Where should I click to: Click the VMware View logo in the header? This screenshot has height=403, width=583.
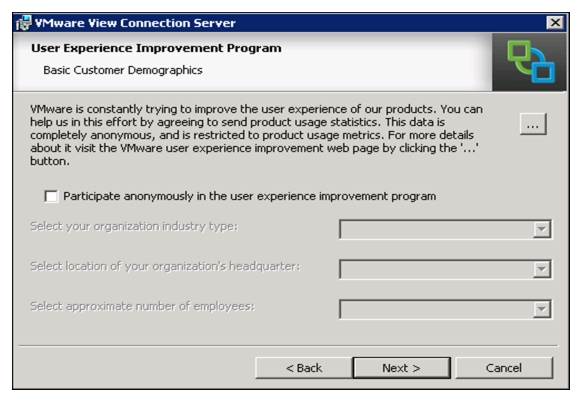tap(531, 62)
